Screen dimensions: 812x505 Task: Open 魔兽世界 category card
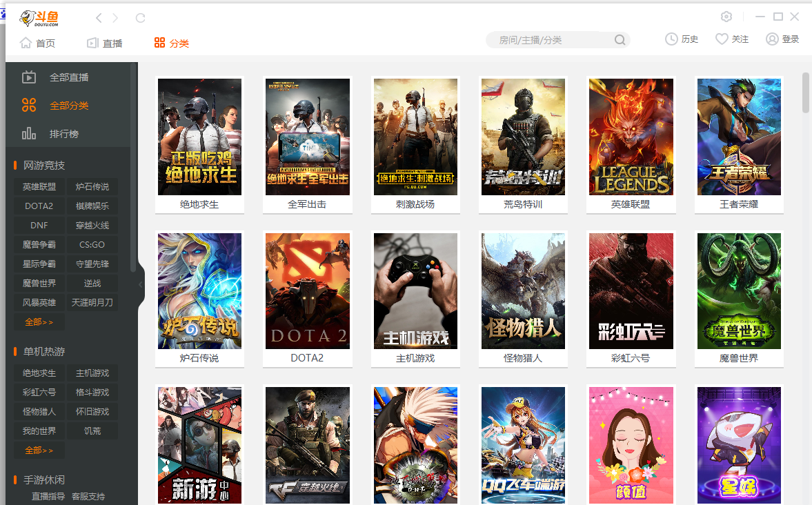[739, 299]
